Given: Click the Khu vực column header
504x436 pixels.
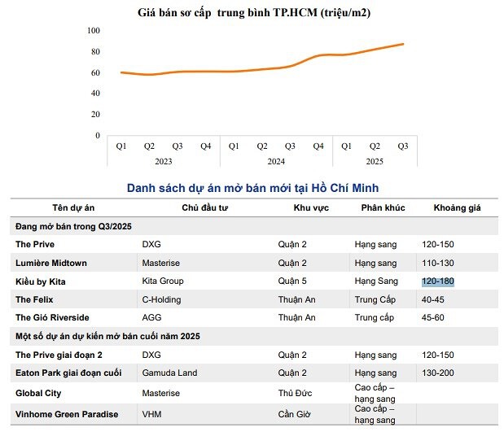Looking at the screenshot, I should tap(311, 207).
